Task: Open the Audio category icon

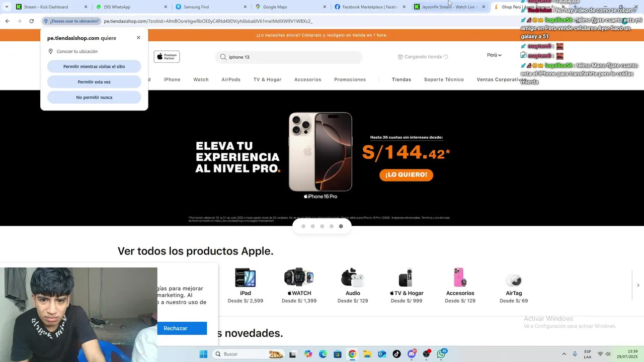Action: 353,278
